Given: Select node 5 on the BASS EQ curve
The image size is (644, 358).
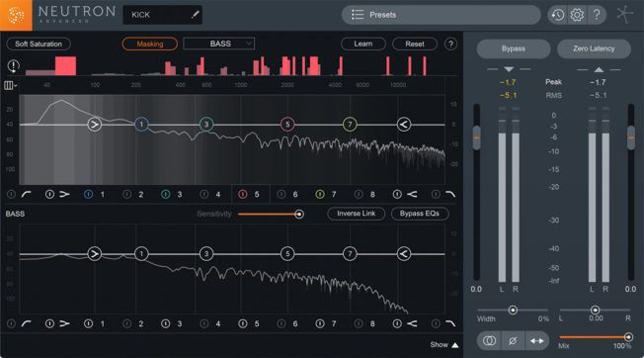Looking at the screenshot, I should point(287,254).
